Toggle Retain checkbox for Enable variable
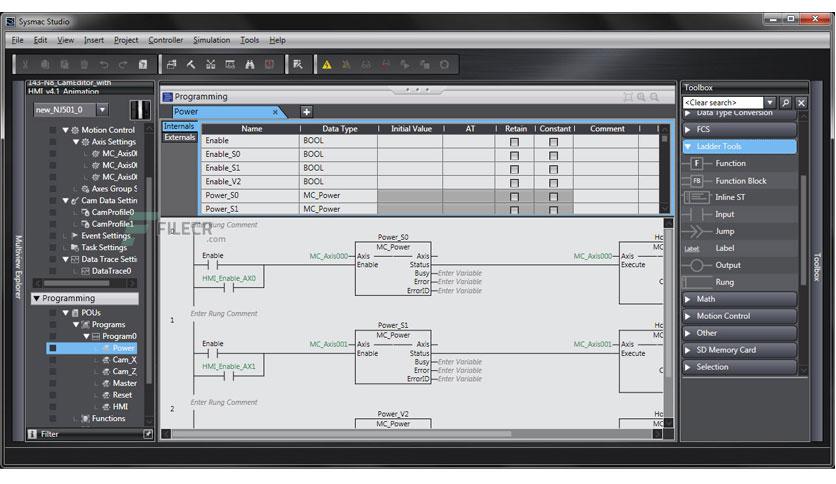 [x=514, y=142]
